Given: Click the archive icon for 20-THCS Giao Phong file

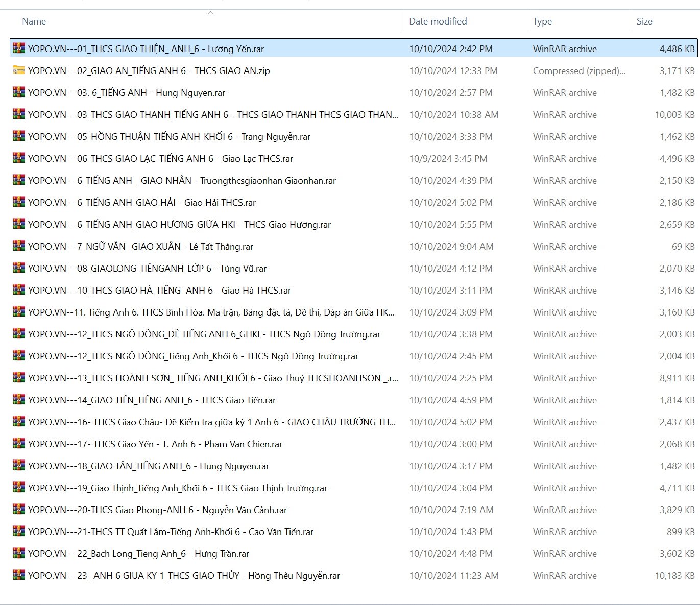Looking at the screenshot, I should (x=19, y=510).
